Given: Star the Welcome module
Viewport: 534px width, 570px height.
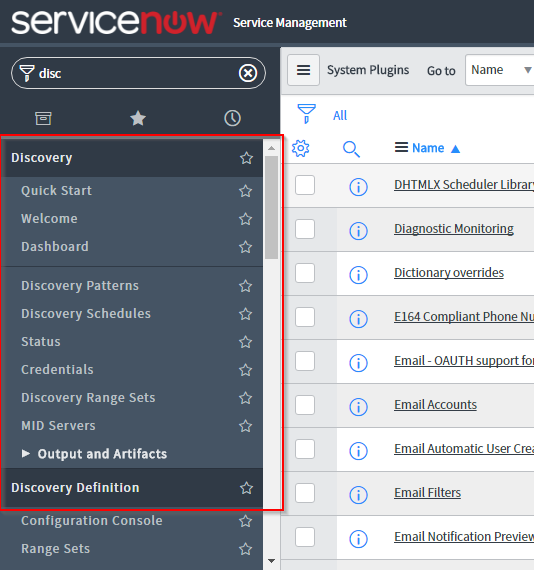Looking at the screenshot, I should [x=245, y=219].
